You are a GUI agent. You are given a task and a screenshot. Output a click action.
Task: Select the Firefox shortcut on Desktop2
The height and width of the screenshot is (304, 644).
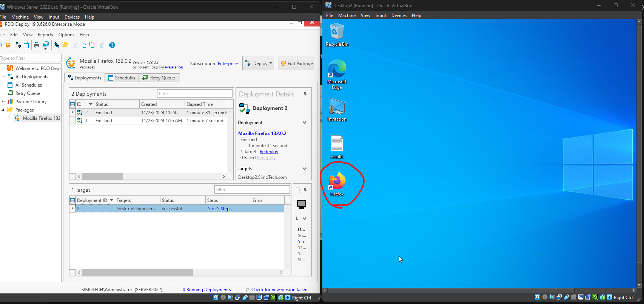pyautogui.click(x=337, y=184)
